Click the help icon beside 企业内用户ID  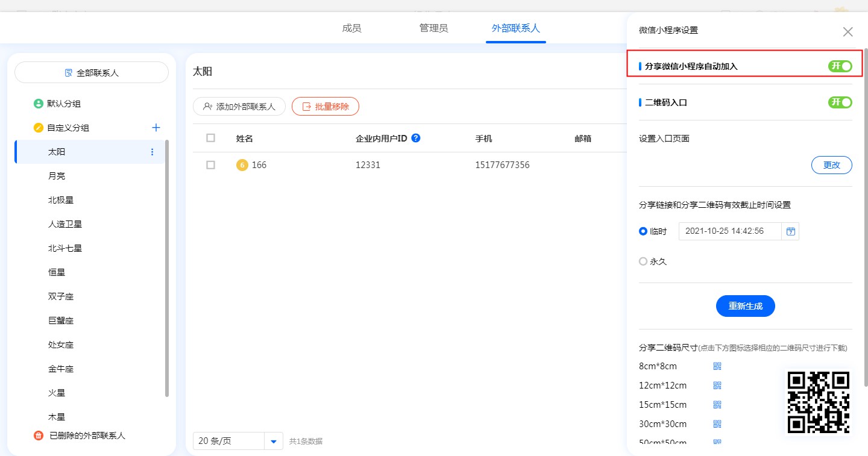click(415, 138)
